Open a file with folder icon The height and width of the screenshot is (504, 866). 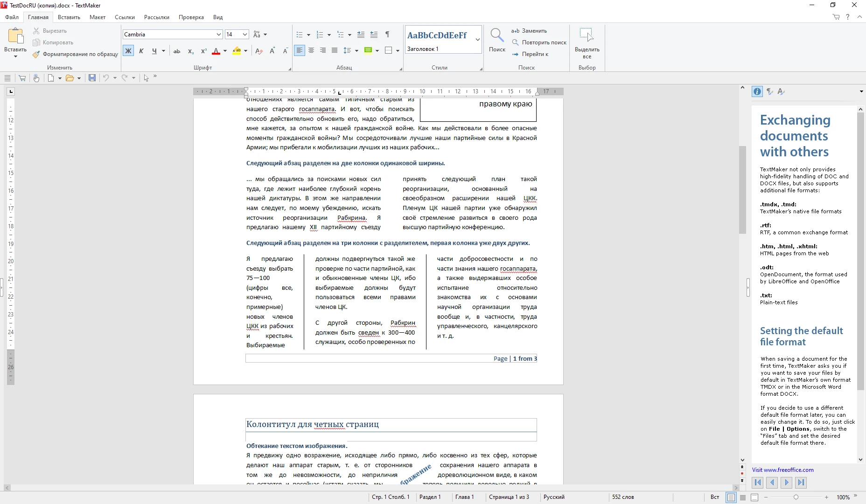coord(70,78)
